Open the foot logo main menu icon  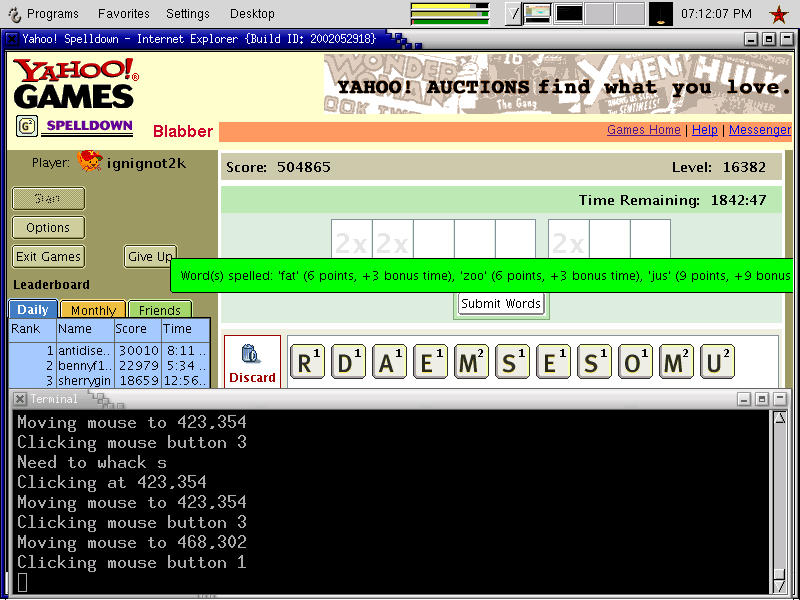[15, 14]
